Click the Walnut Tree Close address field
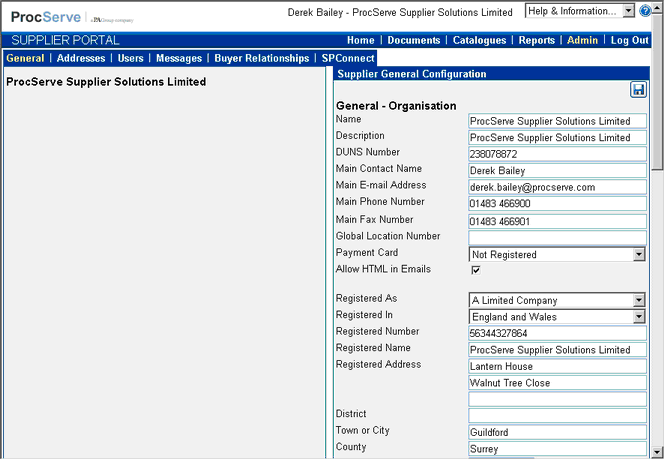 [557, 383]
